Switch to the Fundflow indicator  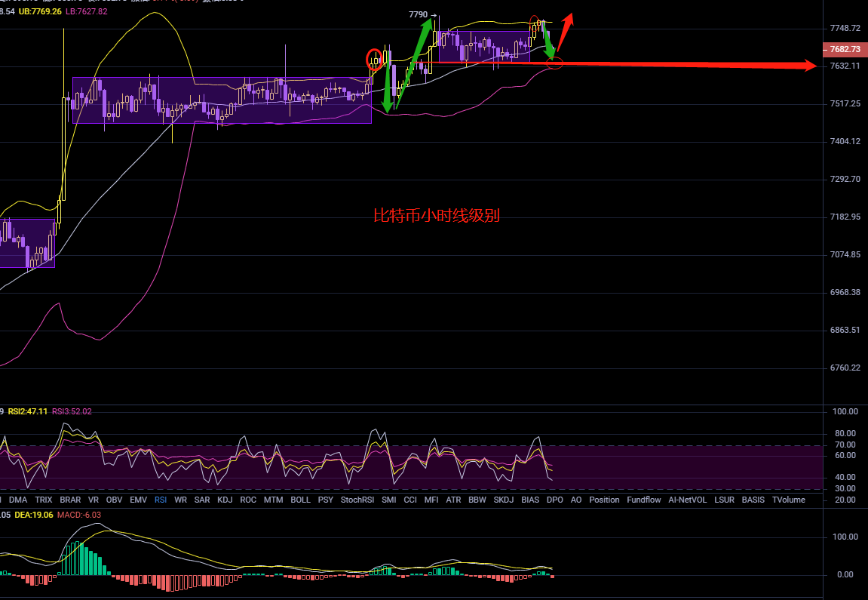click(643, 500)
